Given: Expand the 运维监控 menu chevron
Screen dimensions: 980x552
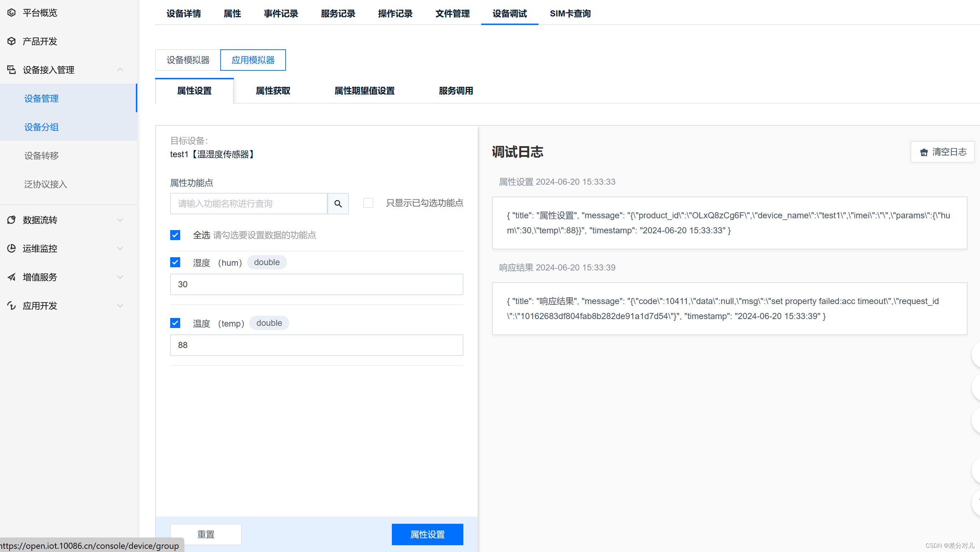Looking at the screenshot, I should [x=120, y=248].
